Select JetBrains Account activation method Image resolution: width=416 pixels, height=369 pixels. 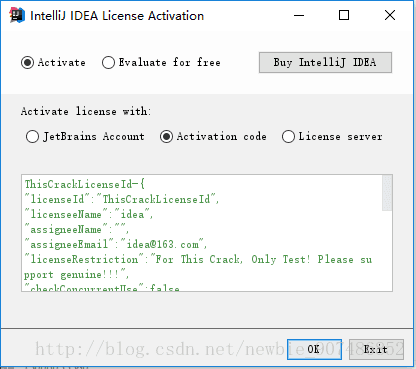click(32, 137)
